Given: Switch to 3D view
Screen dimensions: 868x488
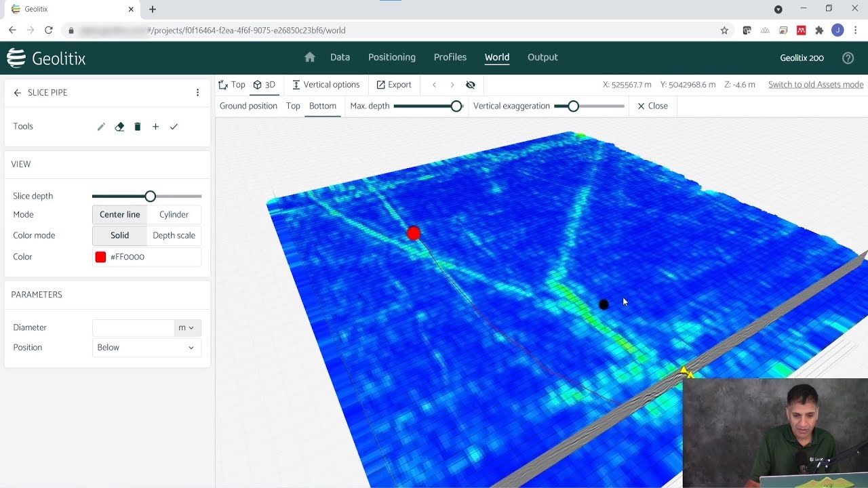Looking at the screenshot, I should pyautogui.click(x=264, y=85).
